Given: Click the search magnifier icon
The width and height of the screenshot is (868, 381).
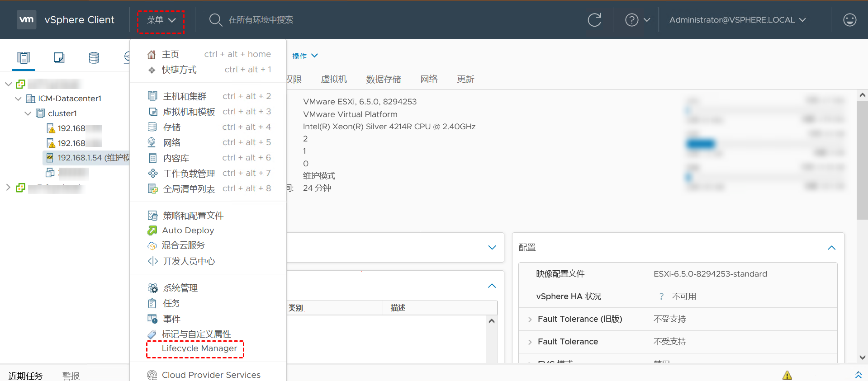Looking at the screenshot, I should (x=215, y=20).
